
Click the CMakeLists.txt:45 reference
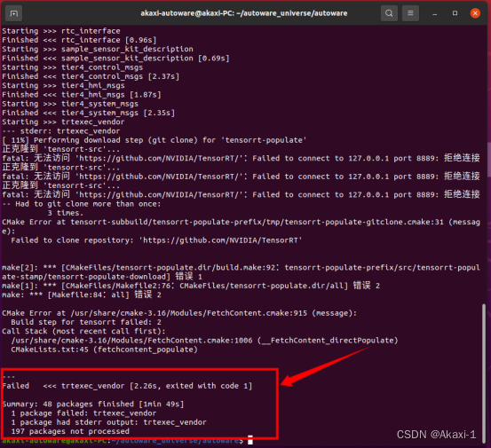coord(50,350)
